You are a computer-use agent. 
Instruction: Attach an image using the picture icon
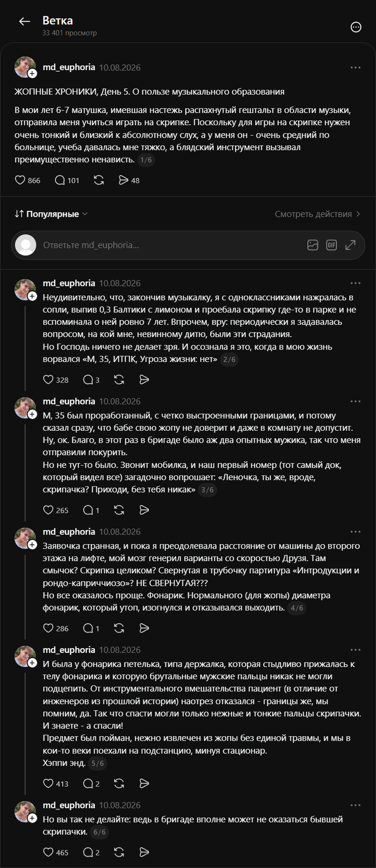313,245
